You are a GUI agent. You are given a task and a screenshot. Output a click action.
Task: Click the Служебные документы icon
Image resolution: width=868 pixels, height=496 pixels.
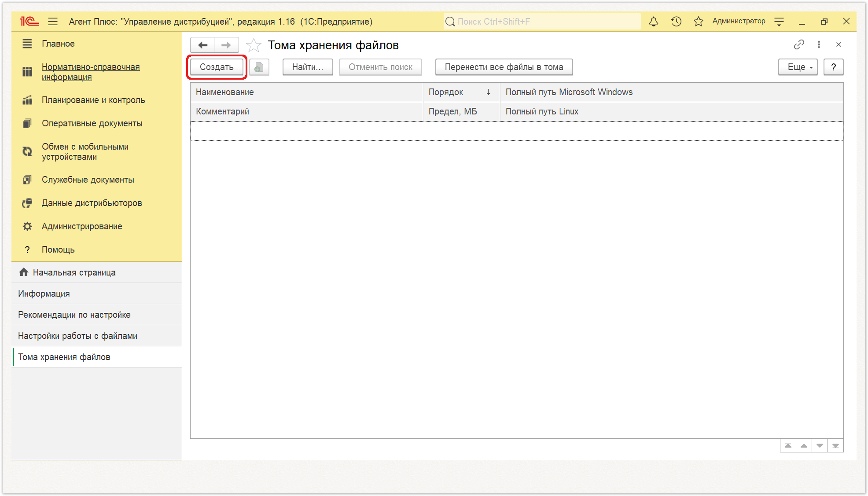click(x=27, y=180)
